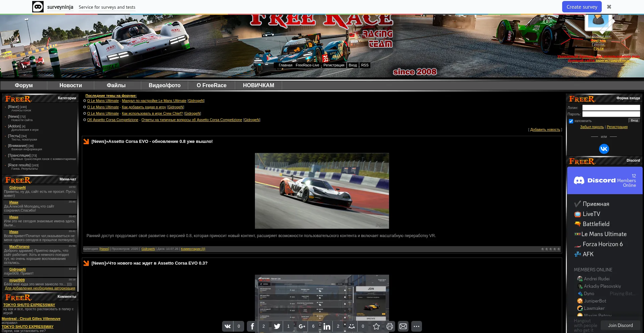
Task: Open the Assetto Corsa EVO 0.8 article image
Action: [322, 191]
